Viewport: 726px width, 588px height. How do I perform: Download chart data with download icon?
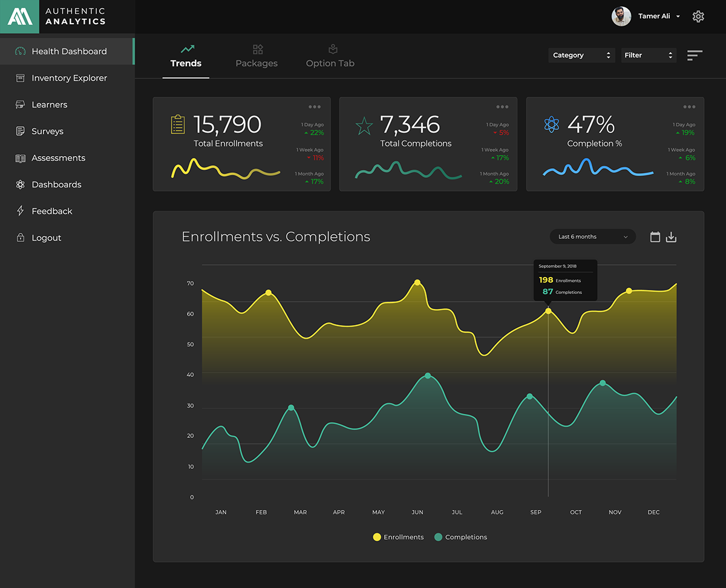[671, 237]
